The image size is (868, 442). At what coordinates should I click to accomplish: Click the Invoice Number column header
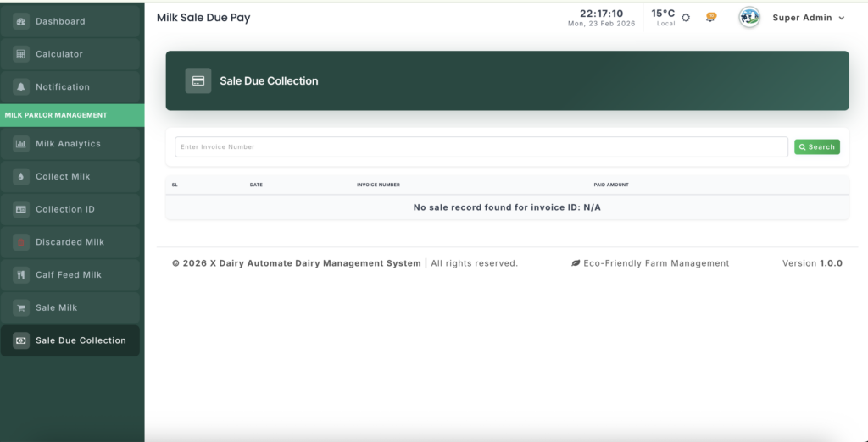[x=378, y=185]
